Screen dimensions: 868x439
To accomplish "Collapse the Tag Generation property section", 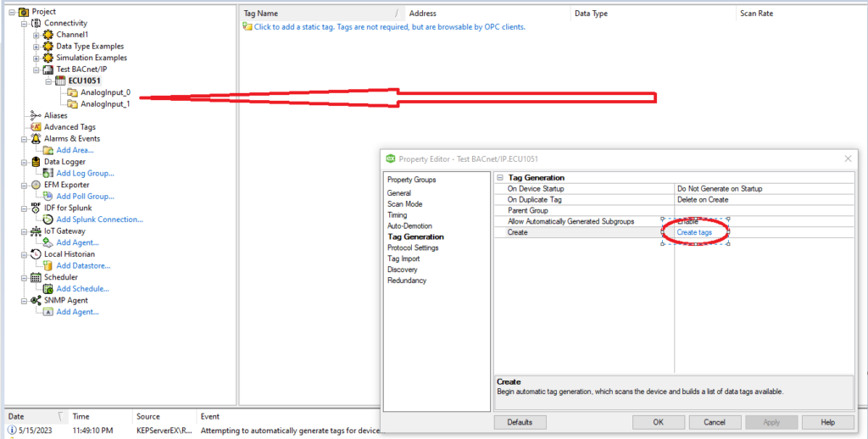I will click(x=500, y=178).
